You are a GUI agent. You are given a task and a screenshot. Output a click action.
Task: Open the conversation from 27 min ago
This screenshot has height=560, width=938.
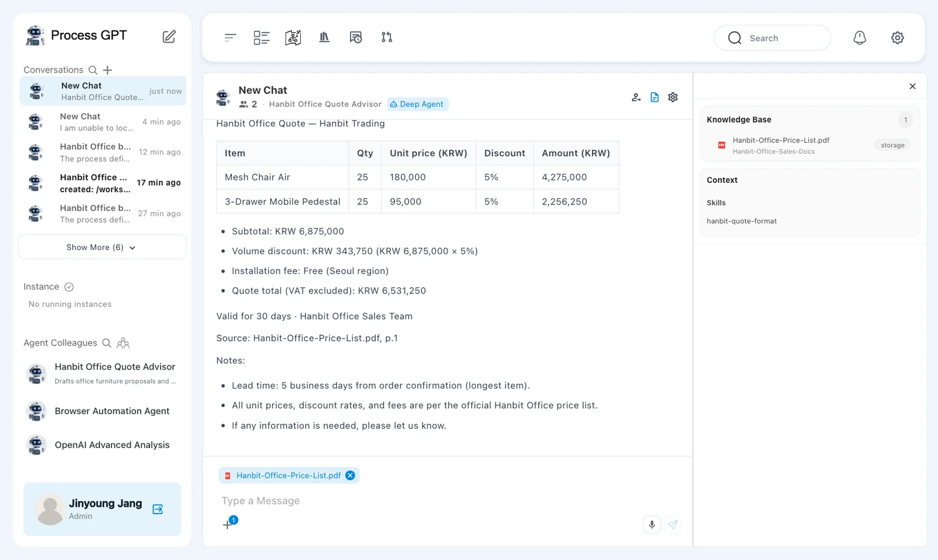[x=103, y=213]
